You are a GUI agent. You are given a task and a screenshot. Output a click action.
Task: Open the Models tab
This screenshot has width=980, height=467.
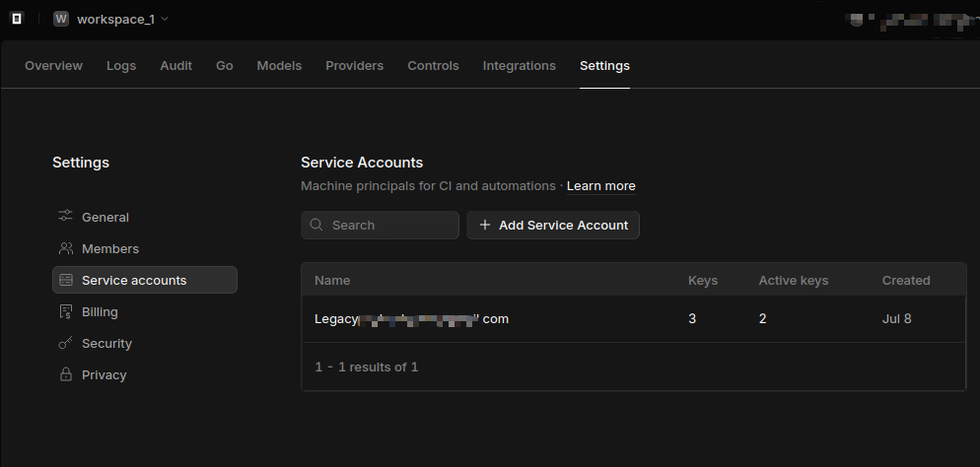(279, 66)
